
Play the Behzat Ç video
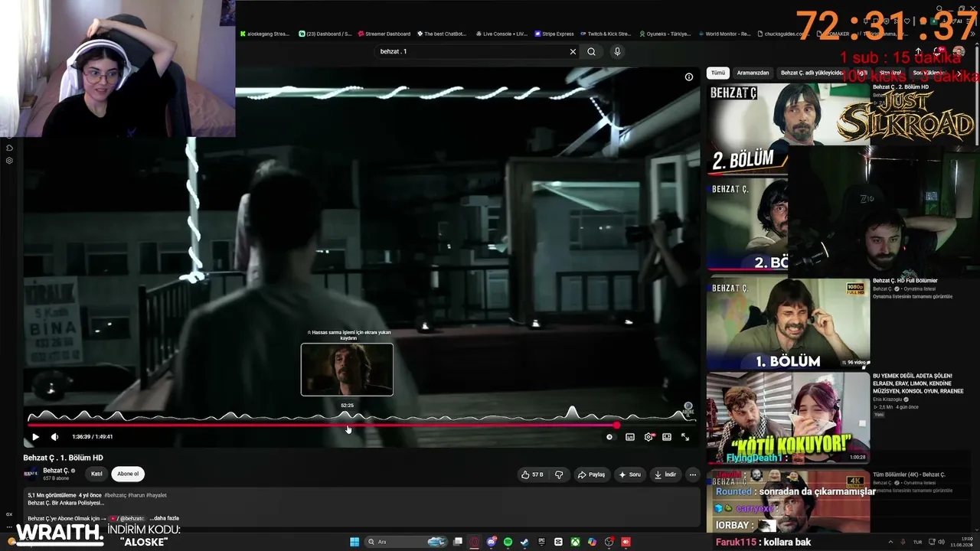click(35, 437)
